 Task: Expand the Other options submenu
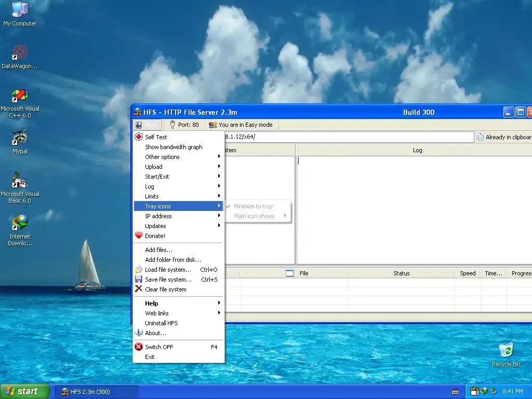point(179,157)
